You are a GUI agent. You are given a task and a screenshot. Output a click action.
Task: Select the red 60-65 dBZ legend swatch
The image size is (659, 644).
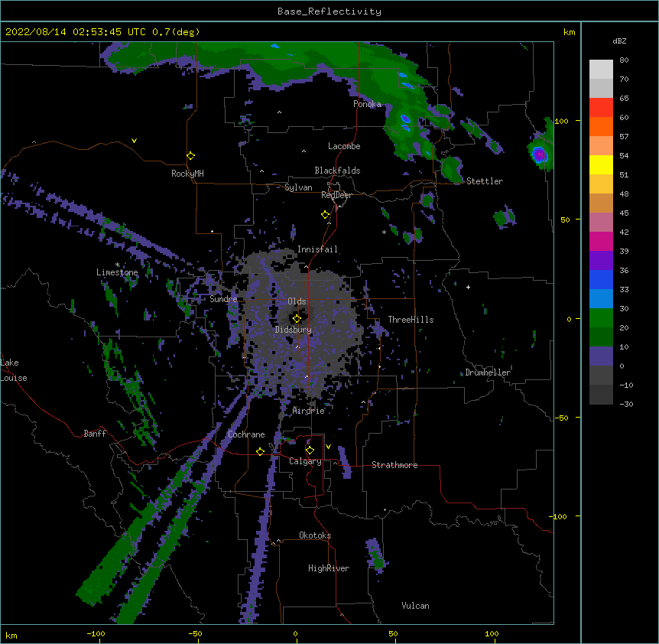[601, 108]
